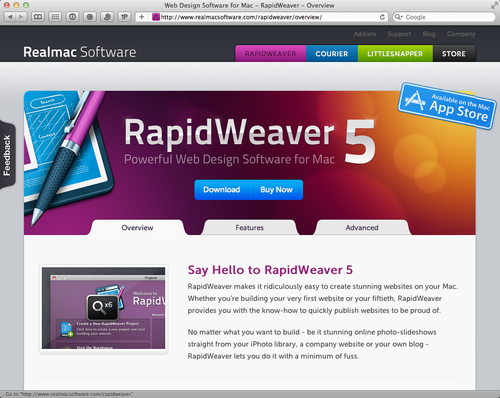The height and width of the screenshot is (398, 500).
Task: Click the purple site favicon in address bar
Action: tap(156, 17)
